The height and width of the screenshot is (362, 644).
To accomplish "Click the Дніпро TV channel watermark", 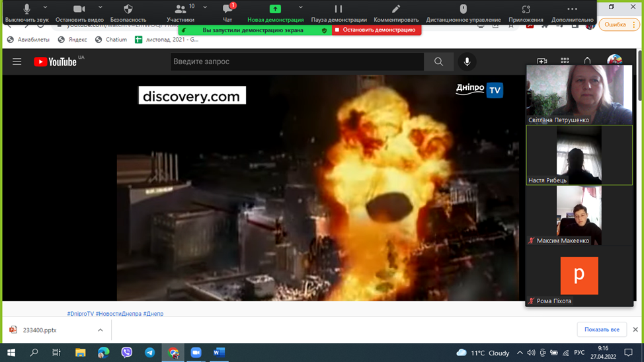I will [x=479, y=89].
